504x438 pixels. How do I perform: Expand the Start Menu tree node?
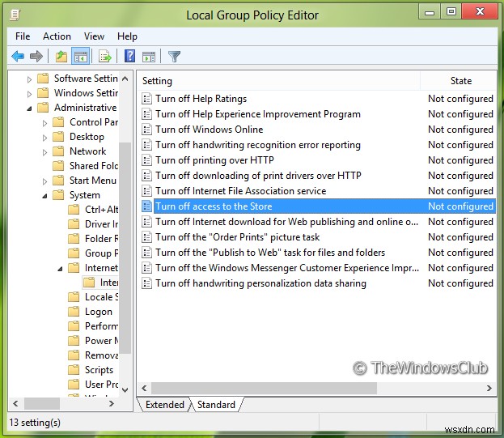[44, 181]
